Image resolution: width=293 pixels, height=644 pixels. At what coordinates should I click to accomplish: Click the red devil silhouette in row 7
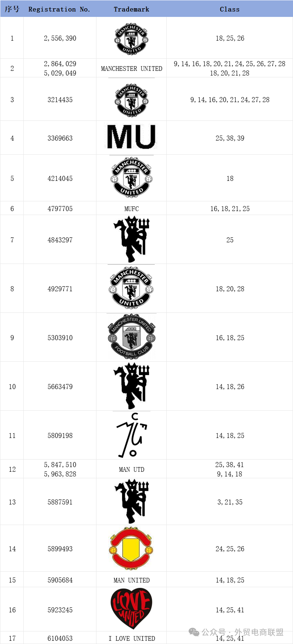(x=131, y=239)
